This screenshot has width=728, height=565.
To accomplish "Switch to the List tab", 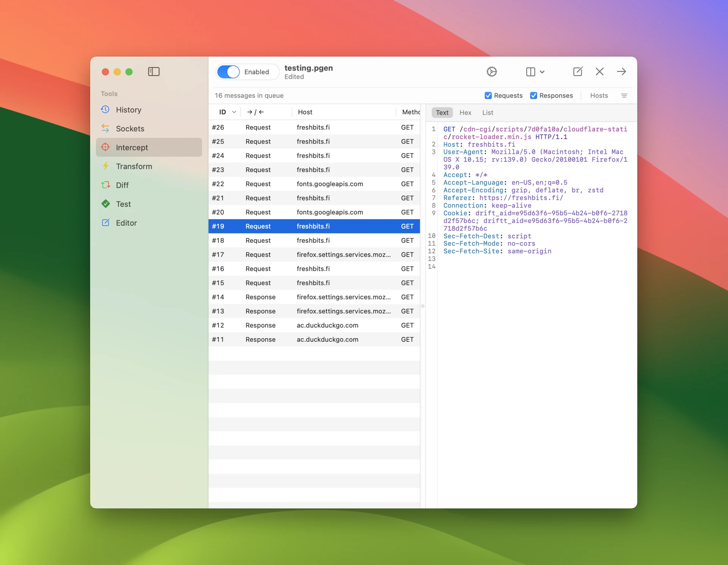I will [487, 113].
